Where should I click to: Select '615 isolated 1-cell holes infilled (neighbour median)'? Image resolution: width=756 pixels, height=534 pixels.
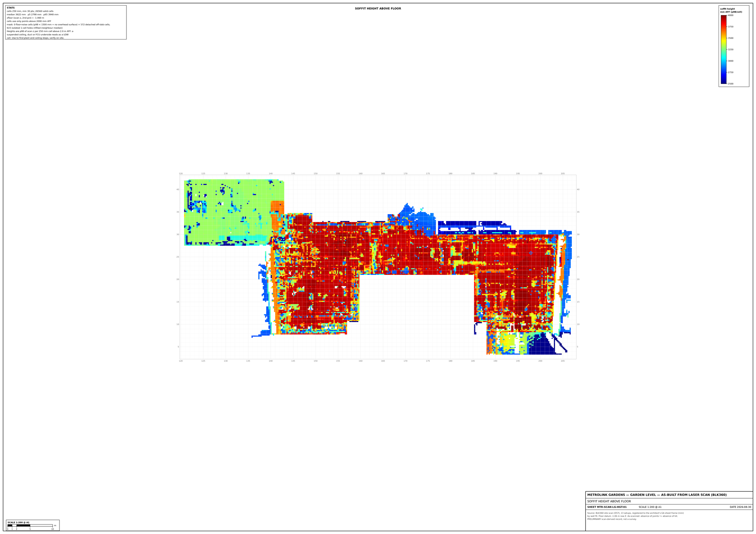(x=35, y=28)
